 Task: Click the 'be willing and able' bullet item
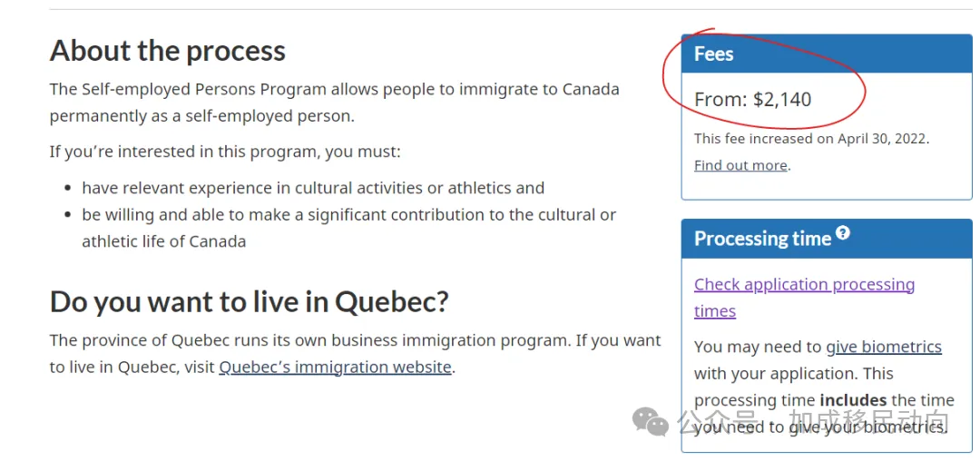point(348,215)
